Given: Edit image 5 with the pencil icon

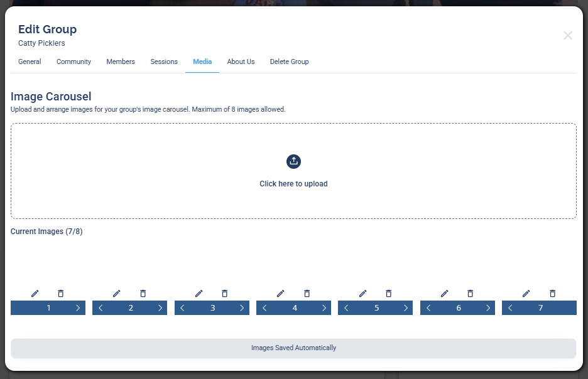Looking at the screenshot, I should [x=362, y=294].
